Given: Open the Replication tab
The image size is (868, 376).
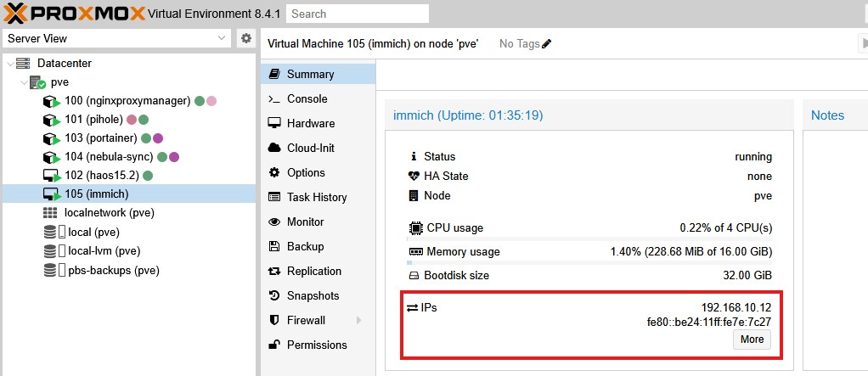Looking at the screenshot, I should point(318,271).
